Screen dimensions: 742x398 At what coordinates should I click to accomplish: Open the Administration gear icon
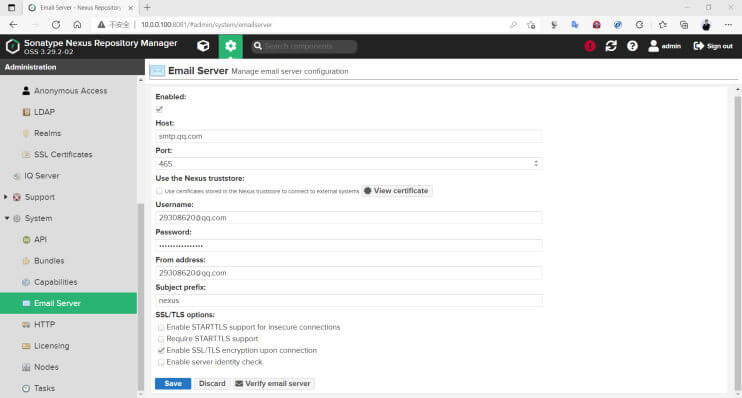[x=230, y=46]
